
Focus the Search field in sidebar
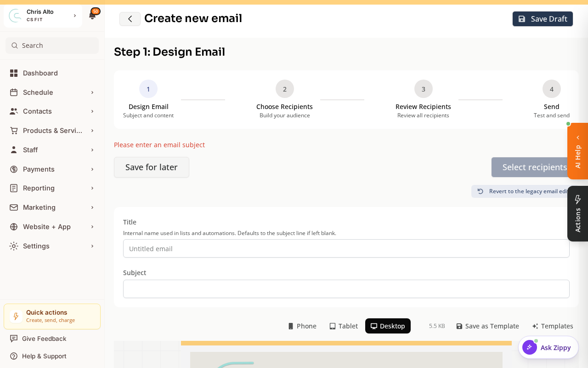52,46
